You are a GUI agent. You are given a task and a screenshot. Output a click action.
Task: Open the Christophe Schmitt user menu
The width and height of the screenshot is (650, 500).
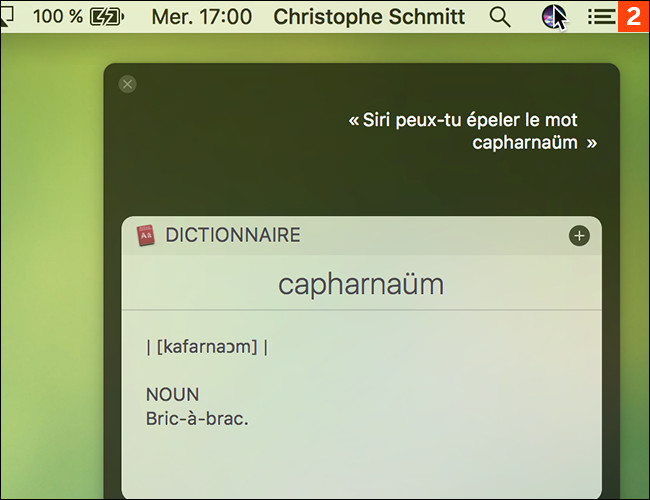point(369,16)
